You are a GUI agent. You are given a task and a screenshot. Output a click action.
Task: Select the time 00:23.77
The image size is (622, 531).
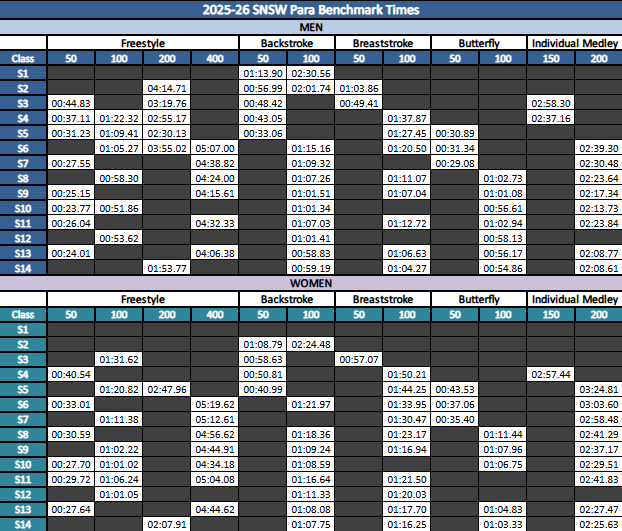[71, 208]
